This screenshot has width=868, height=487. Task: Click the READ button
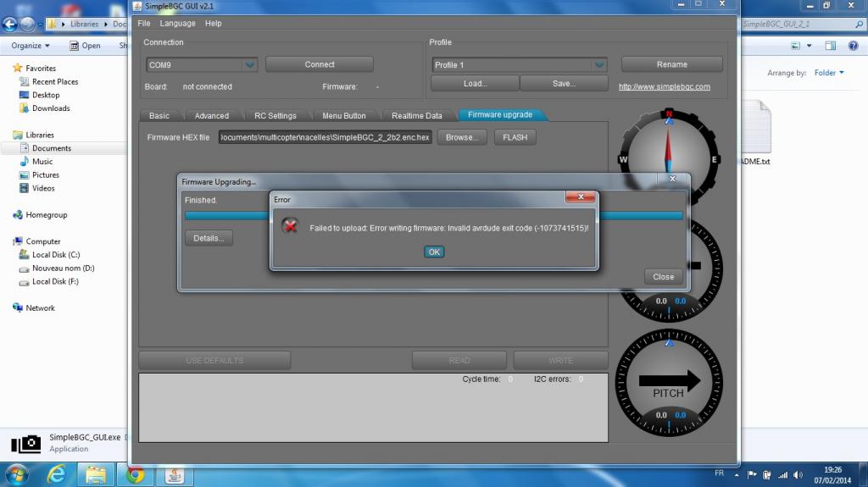pyautogui.click(x=459, y=360)
